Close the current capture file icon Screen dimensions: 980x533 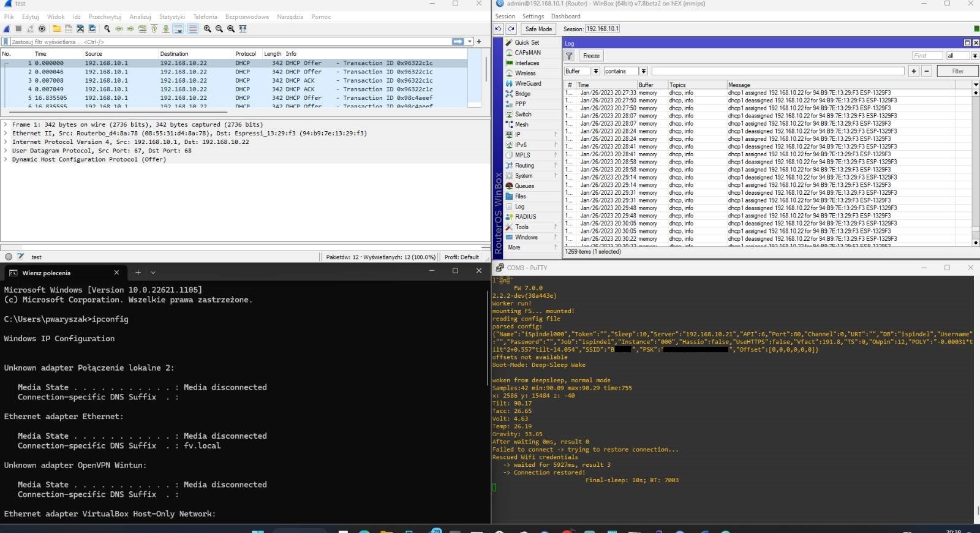[x=80, y=29]
